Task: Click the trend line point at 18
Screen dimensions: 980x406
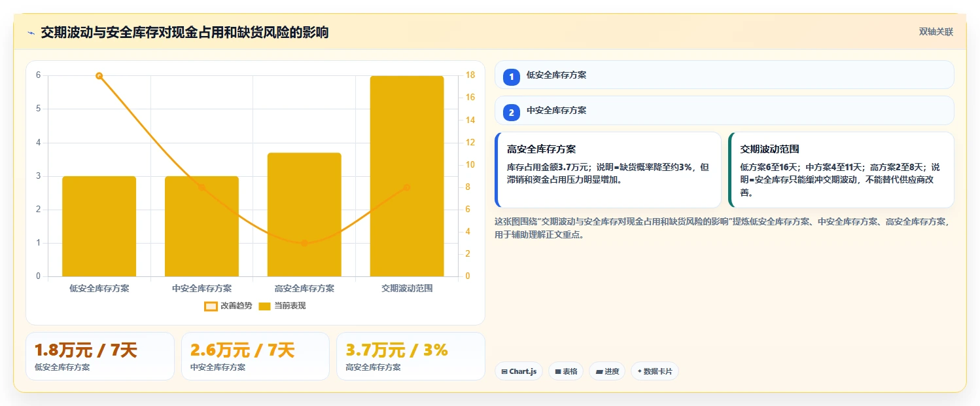Action: 99,76
